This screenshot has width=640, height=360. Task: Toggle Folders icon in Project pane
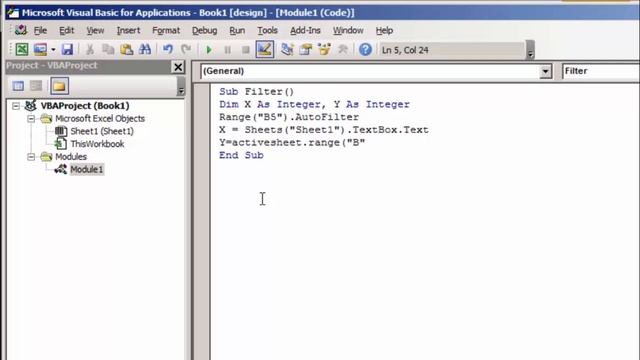59,86
